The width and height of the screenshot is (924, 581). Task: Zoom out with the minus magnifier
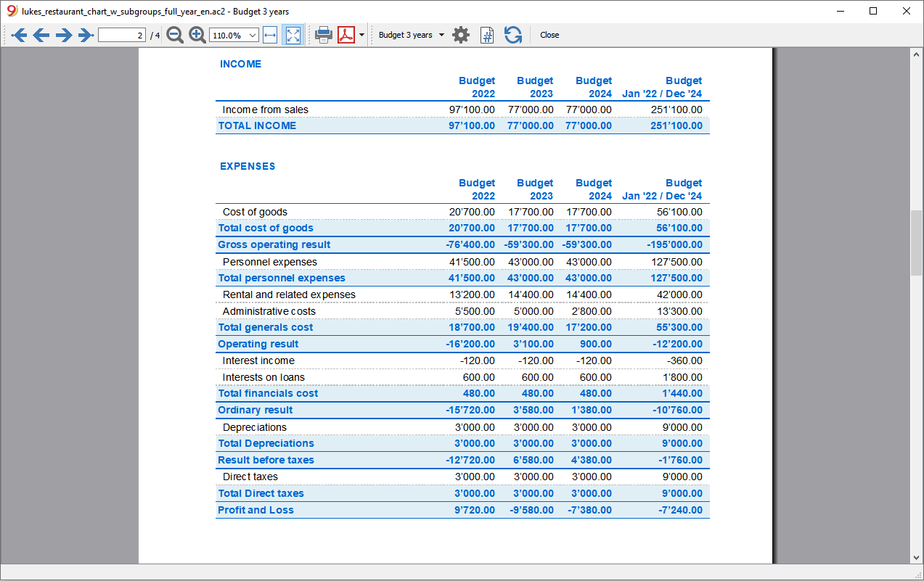click(x=175, y=35)
